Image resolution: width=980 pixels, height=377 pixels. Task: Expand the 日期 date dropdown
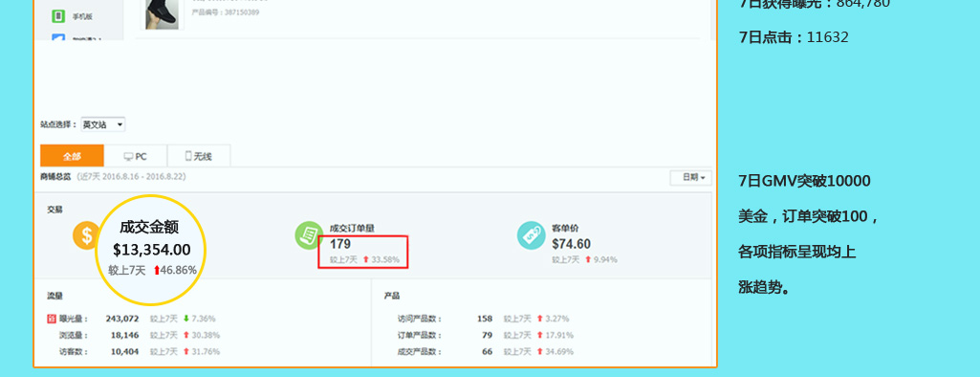[x=690, y=178]
